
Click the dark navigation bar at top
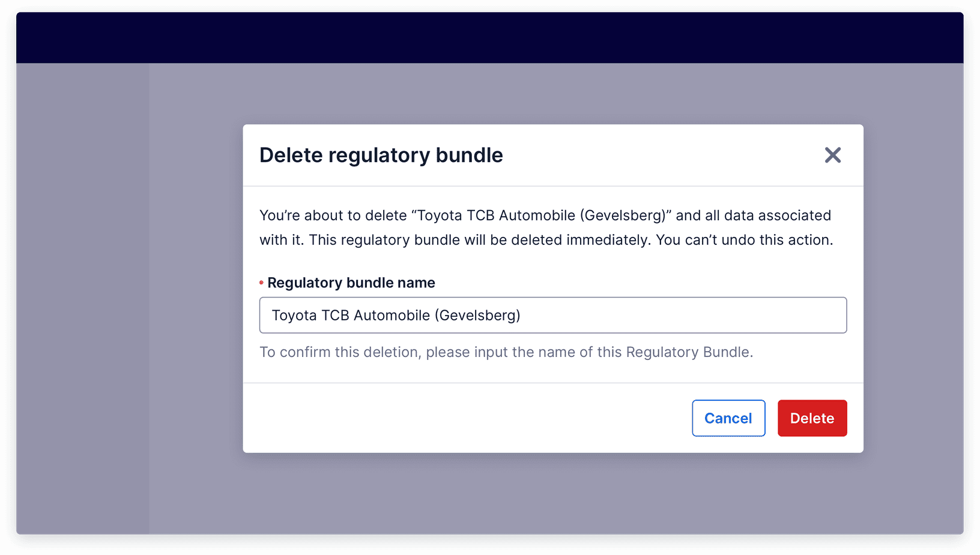(490, 37)
